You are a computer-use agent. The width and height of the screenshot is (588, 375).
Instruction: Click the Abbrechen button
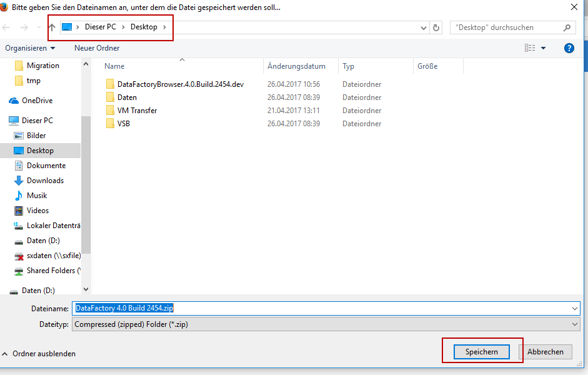(x=545, y=352)
